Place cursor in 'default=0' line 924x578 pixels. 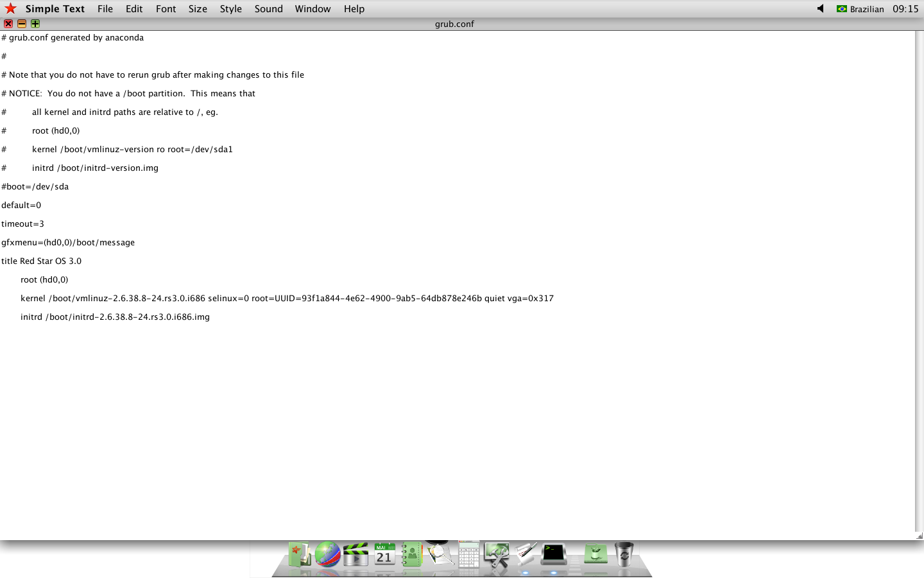[x=21, y=205]
